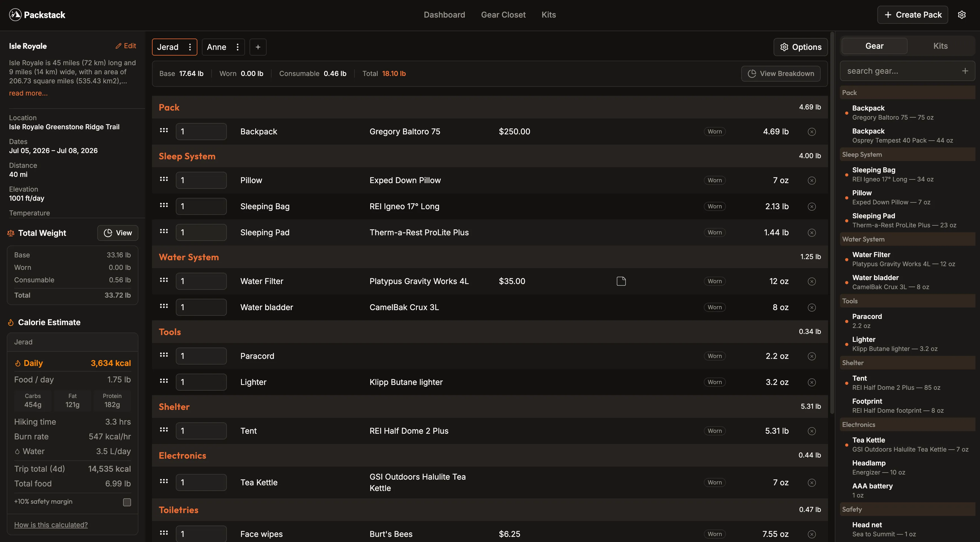Screen dimensions: 980x542
Task: Click the Sleep System category header
Action: coord(490,156)
